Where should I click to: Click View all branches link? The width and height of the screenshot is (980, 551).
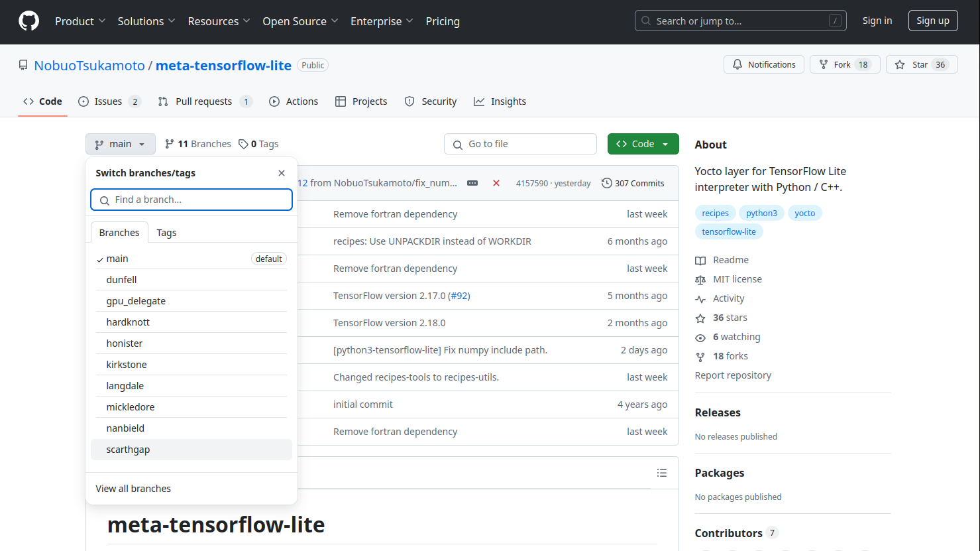133,489
